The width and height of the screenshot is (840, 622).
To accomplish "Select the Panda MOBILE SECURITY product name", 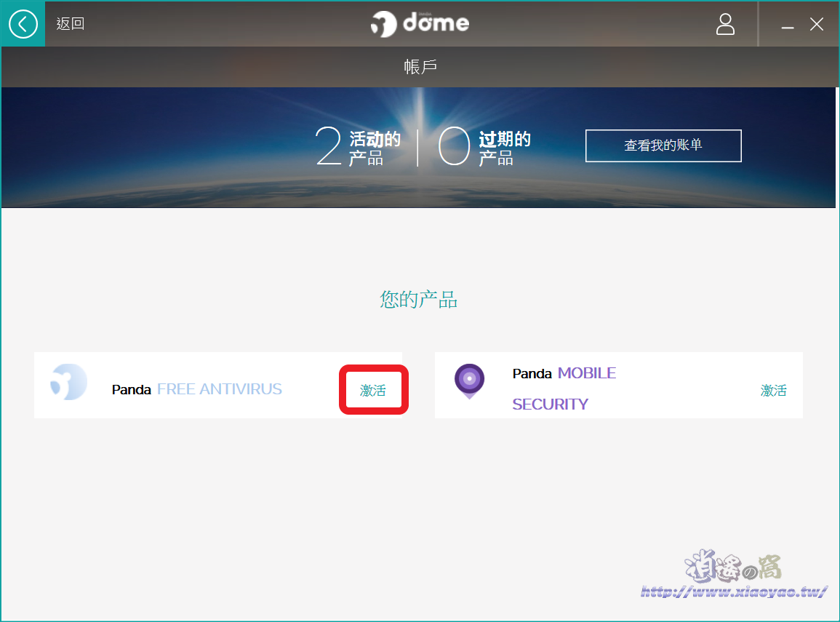I will coord(564,388).
